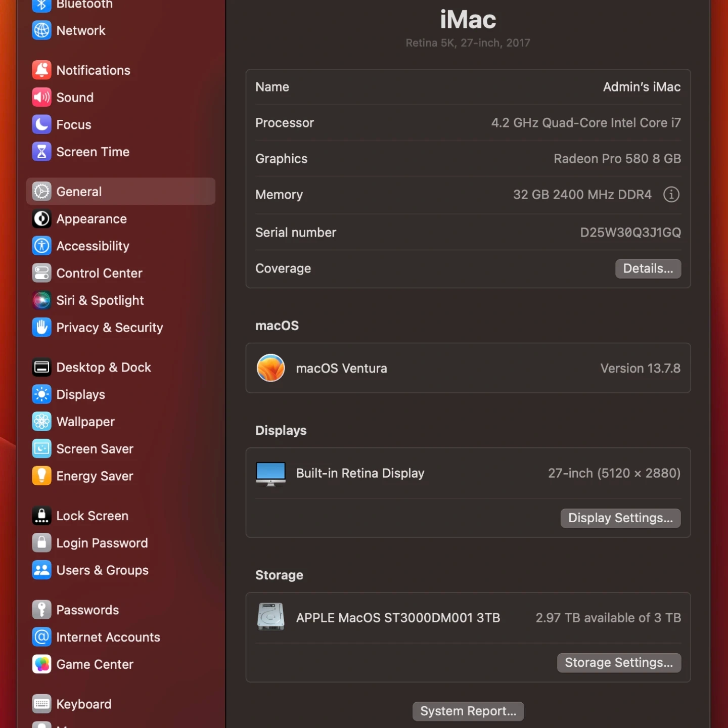
Task: Click the Siri & Spotlight icon
Action: coord(41,300)
